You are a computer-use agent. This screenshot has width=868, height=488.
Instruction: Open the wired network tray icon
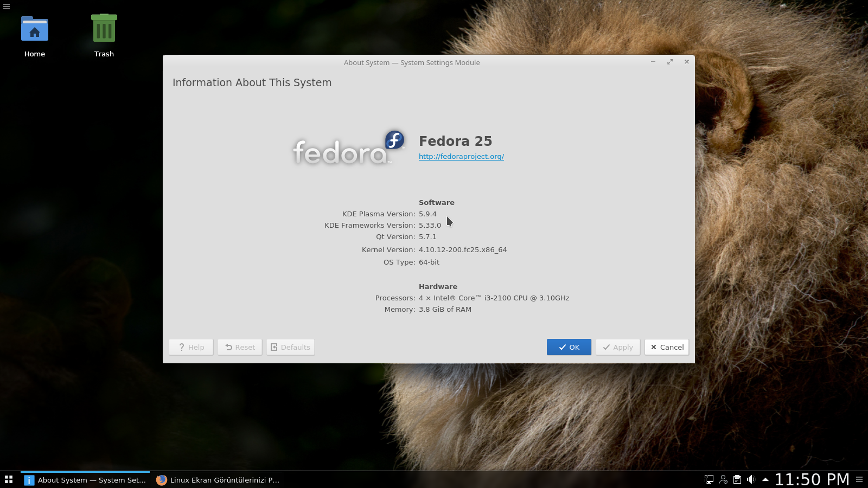coord(709,479)
